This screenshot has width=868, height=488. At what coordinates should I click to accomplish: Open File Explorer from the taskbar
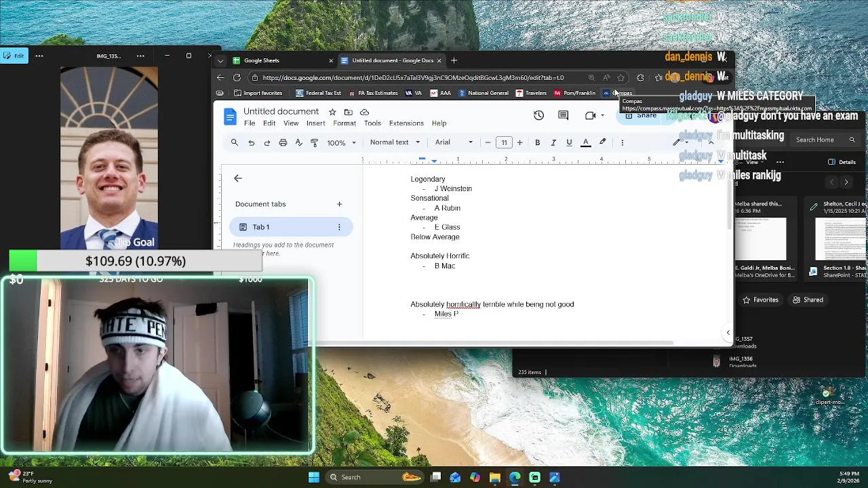coord(495,477)
